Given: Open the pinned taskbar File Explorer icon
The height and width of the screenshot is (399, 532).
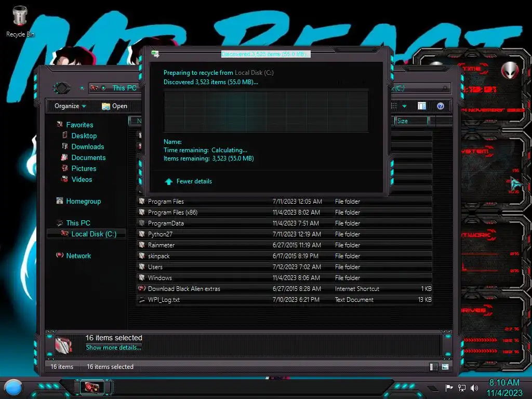Looking at the screenshot, I should tap(92, 387).
